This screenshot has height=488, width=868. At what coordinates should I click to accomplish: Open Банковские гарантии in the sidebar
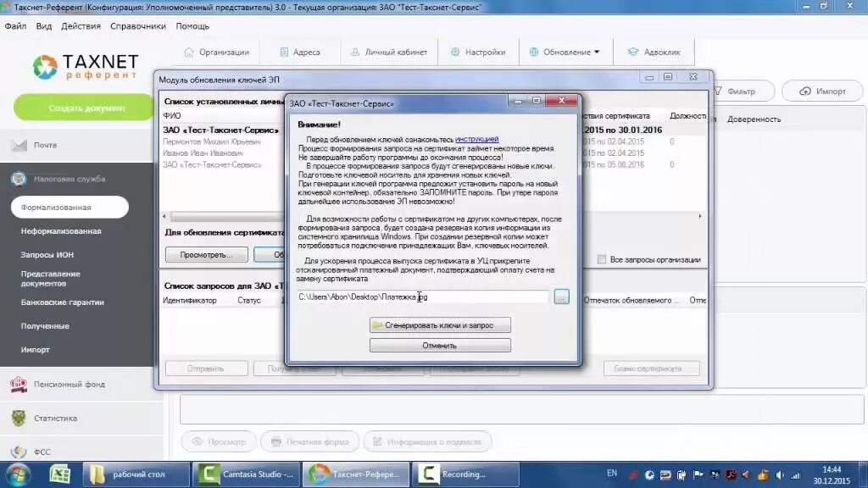click(63, 302)
